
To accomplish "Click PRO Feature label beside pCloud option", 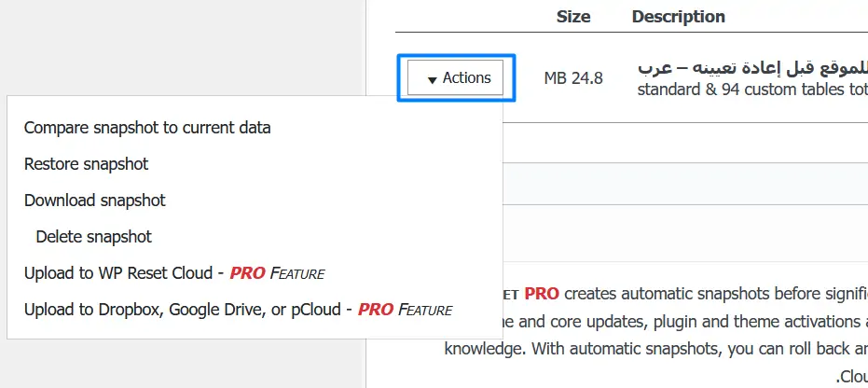I will (x=406, y=310).
